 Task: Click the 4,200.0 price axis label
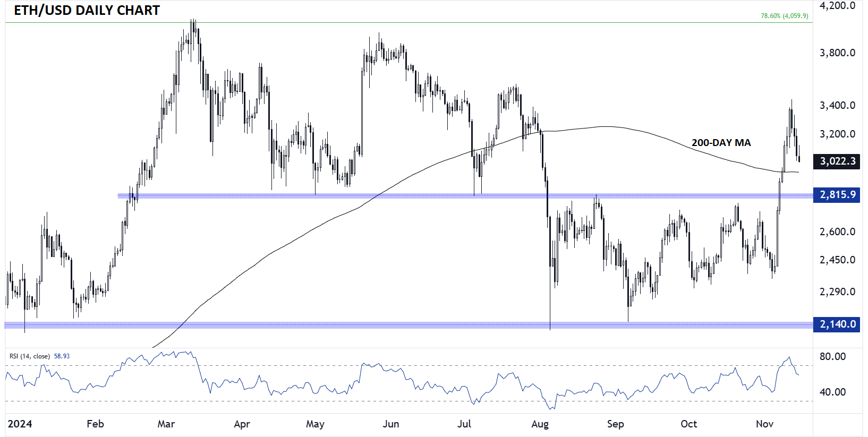tap(838, 6)
